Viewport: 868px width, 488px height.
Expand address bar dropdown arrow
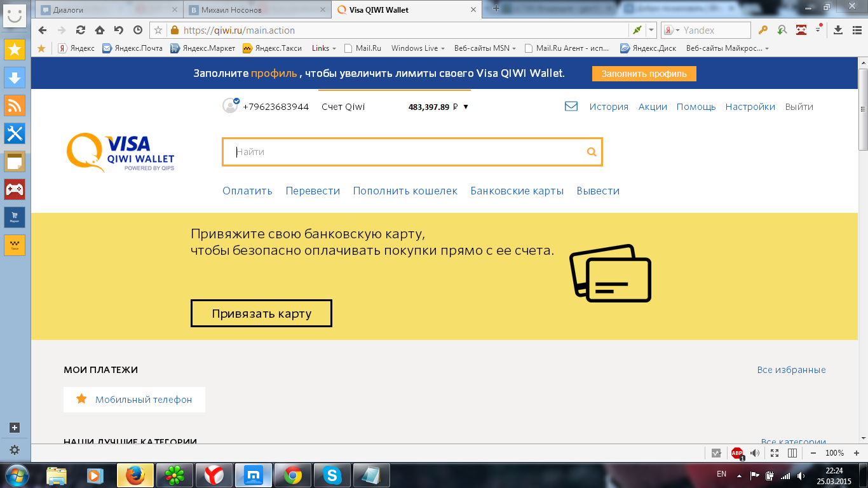[652, 30]
